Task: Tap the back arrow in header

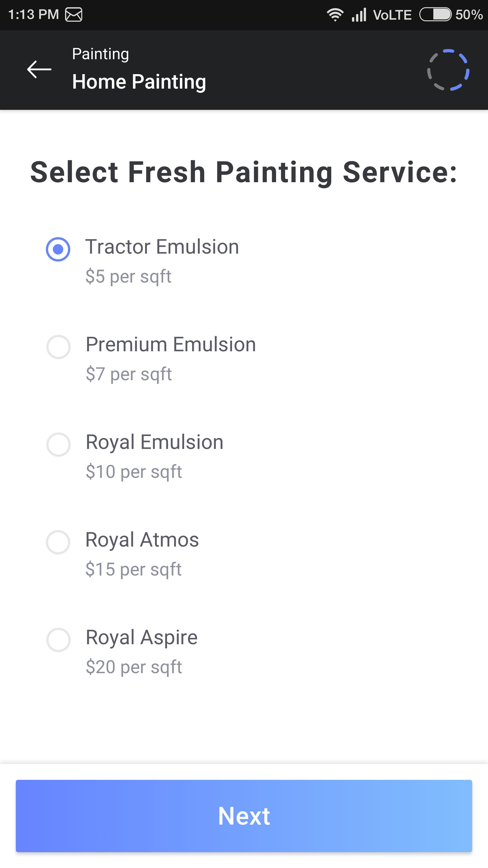Action: click(x=39, y=69)
